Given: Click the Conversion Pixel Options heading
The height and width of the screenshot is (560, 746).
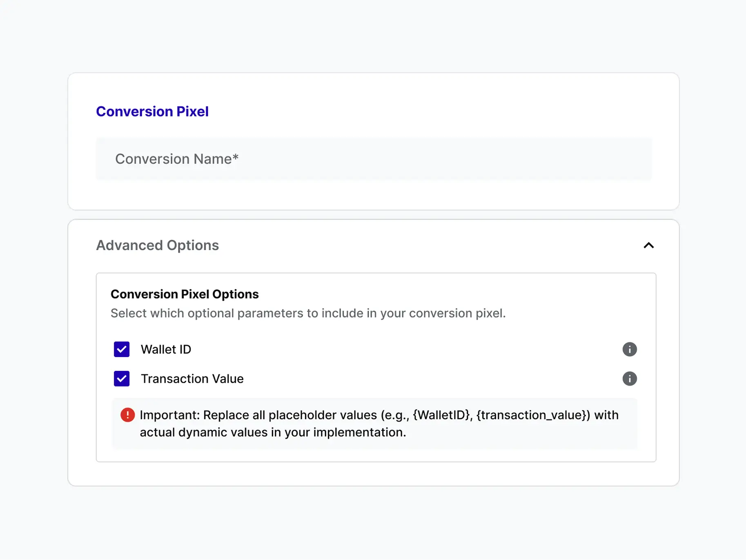Looking at the screenshot, I should [185, 294].
